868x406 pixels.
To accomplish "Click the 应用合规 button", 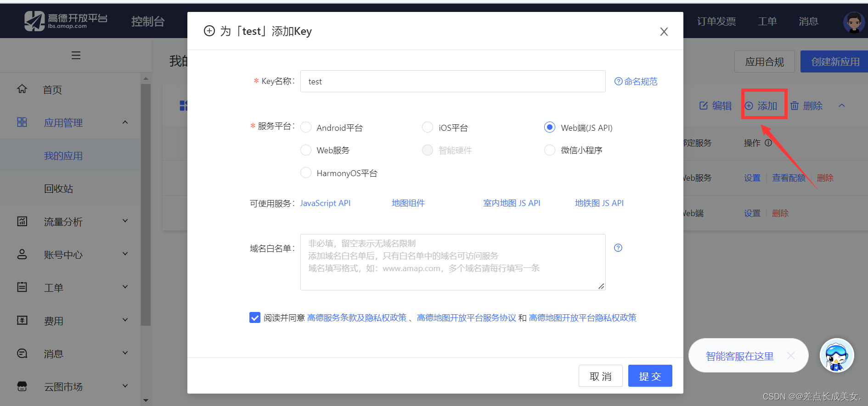I will point(765,61).
